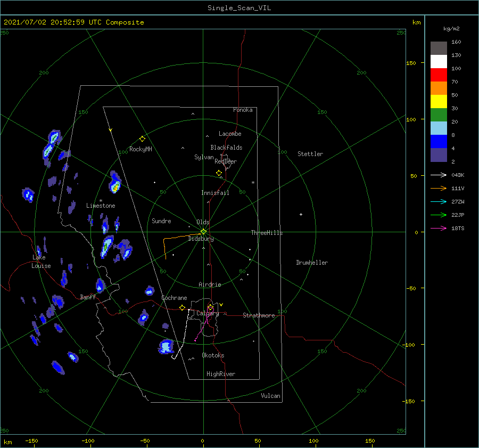
Task: Click the blue 8 kg/m2 legend swatch
Action: click(439, 142)
